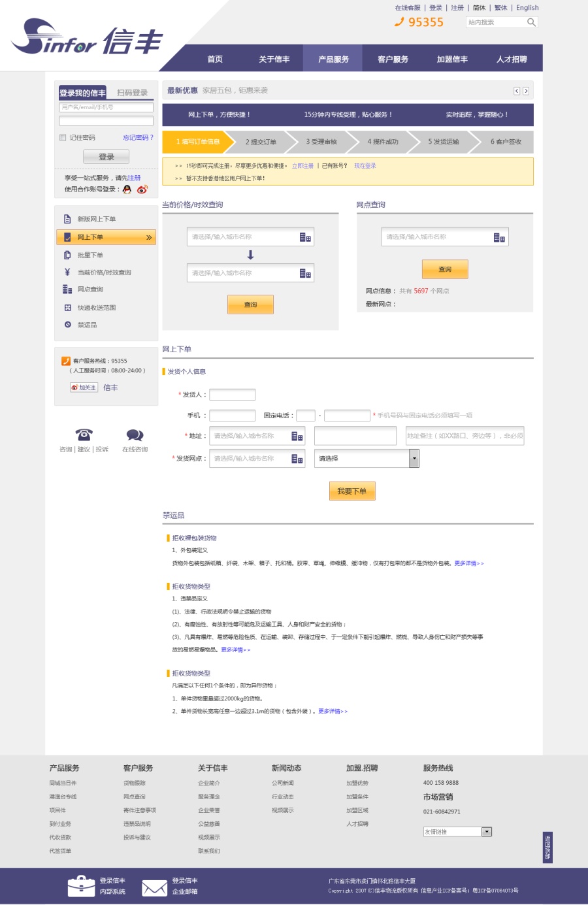Click the 当前价格 yen icon
This screenshot has height=905, width=588.
[67, 272]
